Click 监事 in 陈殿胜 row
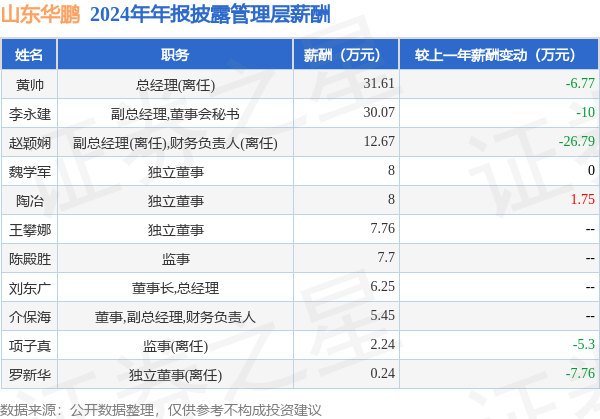Screen dimensions: 600x419 tap(176, 259)
